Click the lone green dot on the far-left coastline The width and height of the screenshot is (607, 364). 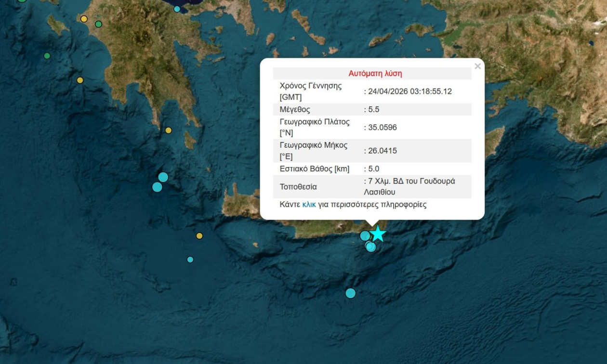click(47, 55)
